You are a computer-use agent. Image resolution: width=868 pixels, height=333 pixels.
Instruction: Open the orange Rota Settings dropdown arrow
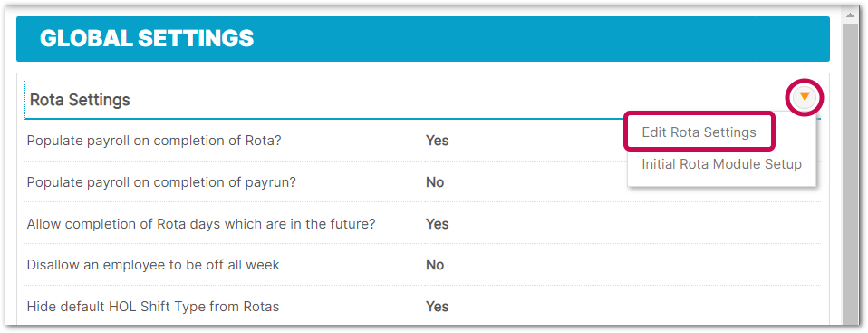point(805,97)
